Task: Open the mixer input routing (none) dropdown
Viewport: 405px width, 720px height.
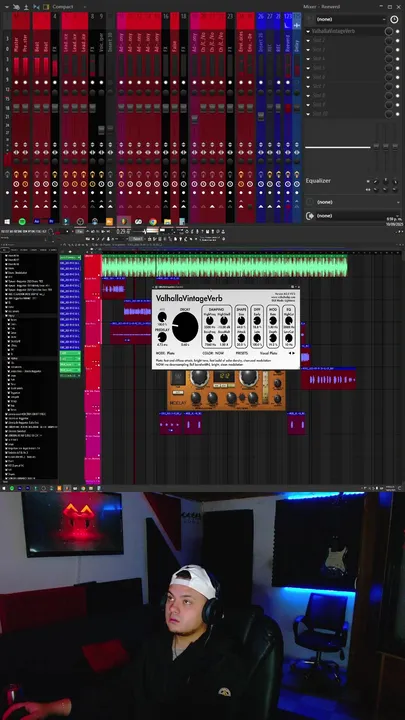Action: (x=350, y=19)
